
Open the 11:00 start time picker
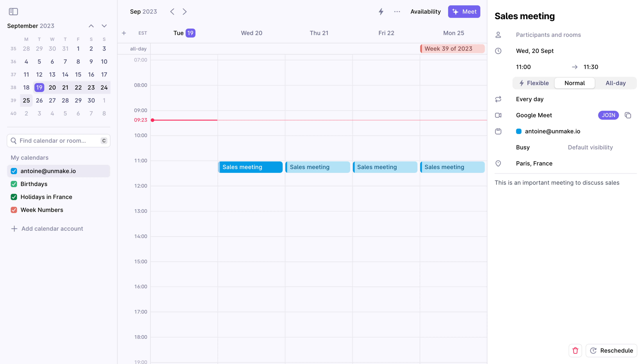click(x=523, y=67)
